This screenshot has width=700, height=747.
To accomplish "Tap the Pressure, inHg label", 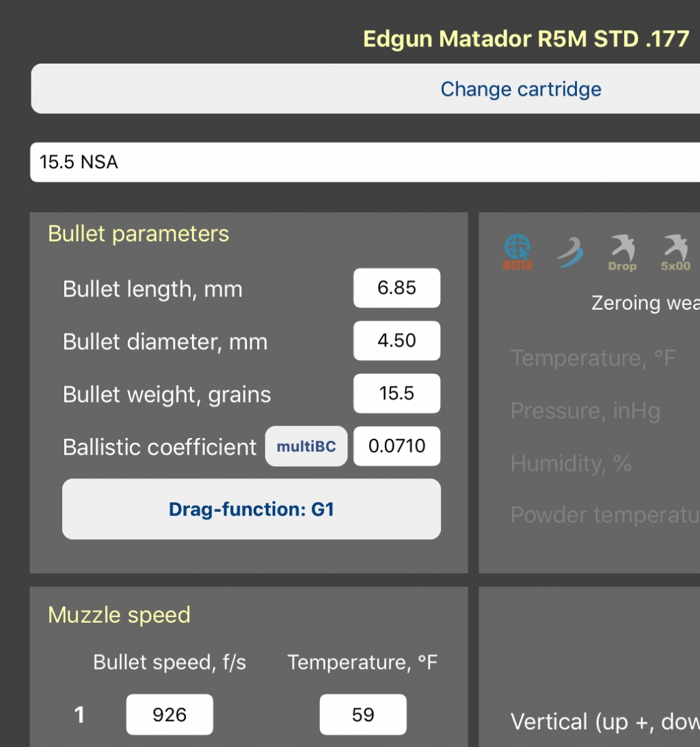I will [x=585, y=411].
